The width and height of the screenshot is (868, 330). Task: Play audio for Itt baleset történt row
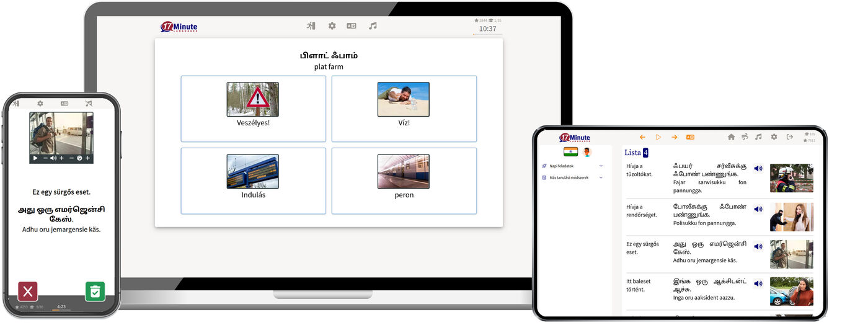(x=758, y=283)
